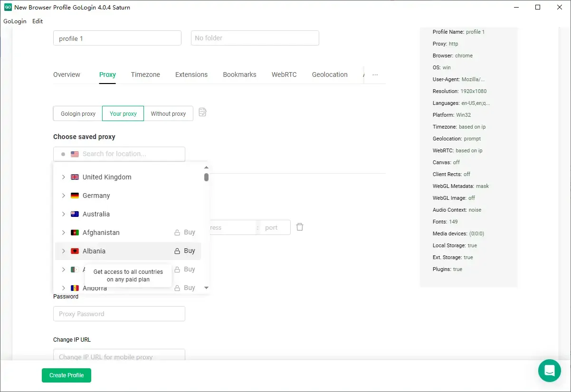The height and width of the screenshot is (392, 571).
Task: Click the US flag in the location search field
Action: click(x=75, y=154)
